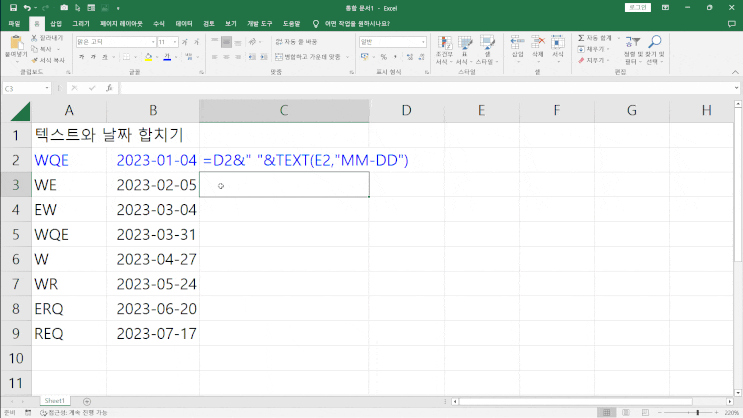The width and height of the screenshot is (743, 418).
Task: Switch to the 페이지 레이아웃 tab
Action: pos(121,24)
